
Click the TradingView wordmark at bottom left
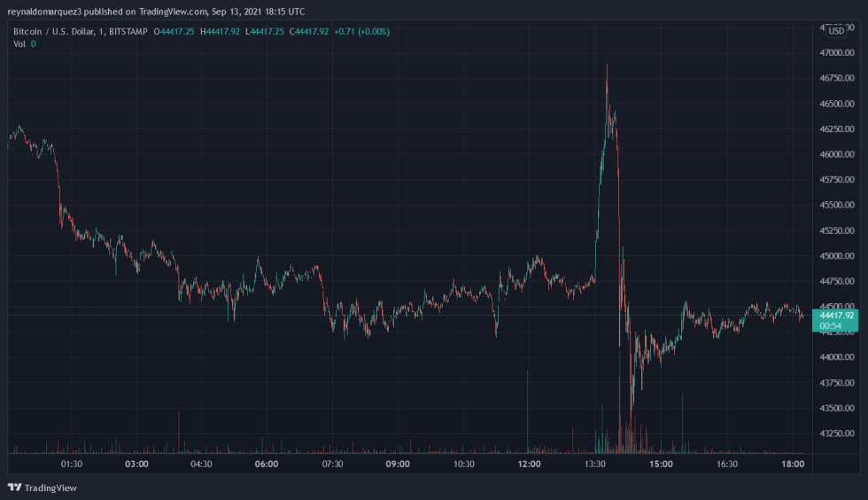click(50, 488)
